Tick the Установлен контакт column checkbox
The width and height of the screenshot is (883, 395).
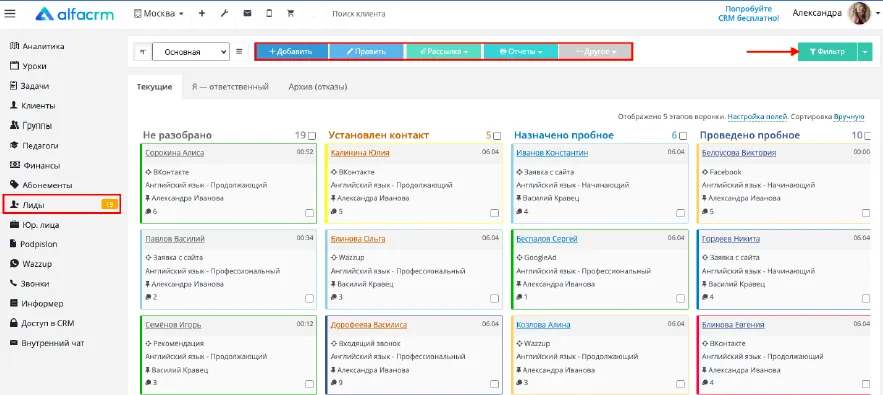click(x=497, y=136)
